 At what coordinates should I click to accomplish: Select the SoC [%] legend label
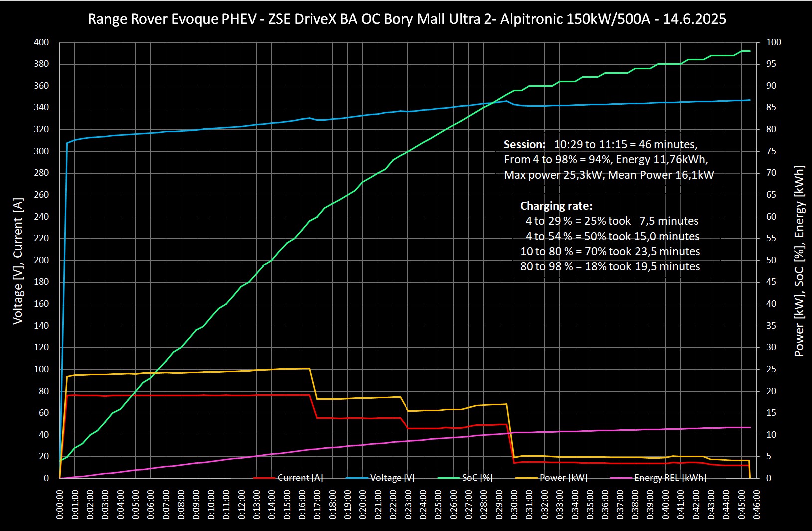click(477, 478)
